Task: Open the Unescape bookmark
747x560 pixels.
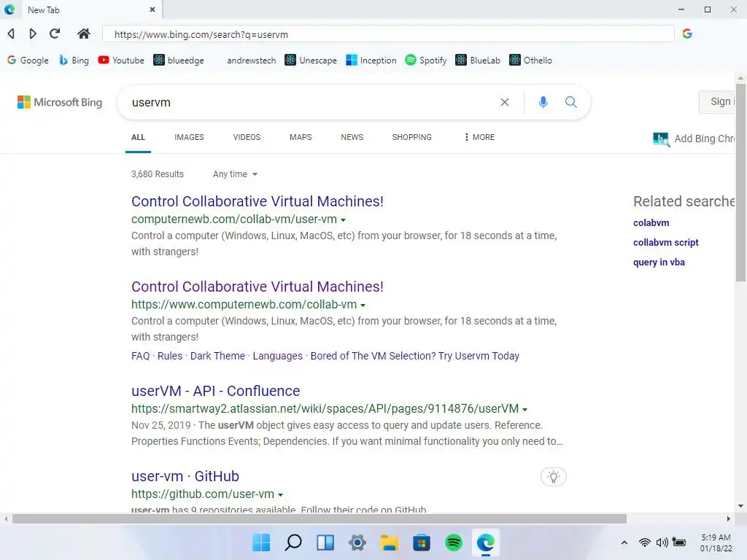Action: pyautogui.click(x=311, y=60)
